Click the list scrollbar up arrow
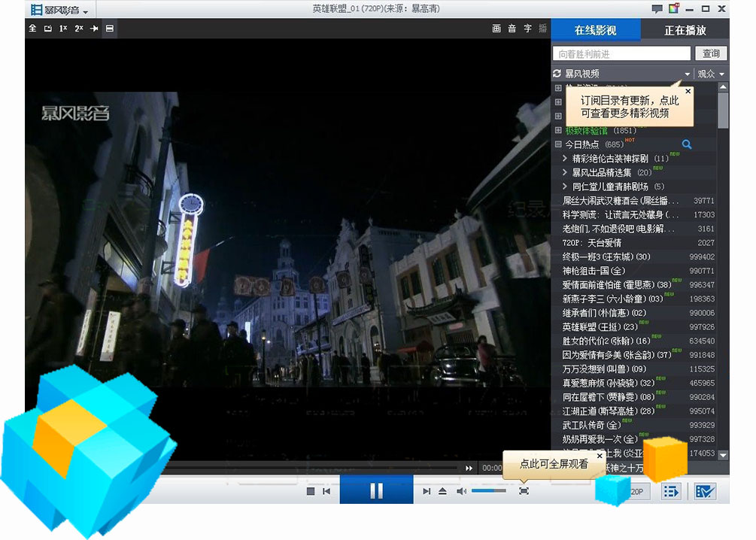Image resolution: width=756 pixels, height=540 pixels. (723, 86)
